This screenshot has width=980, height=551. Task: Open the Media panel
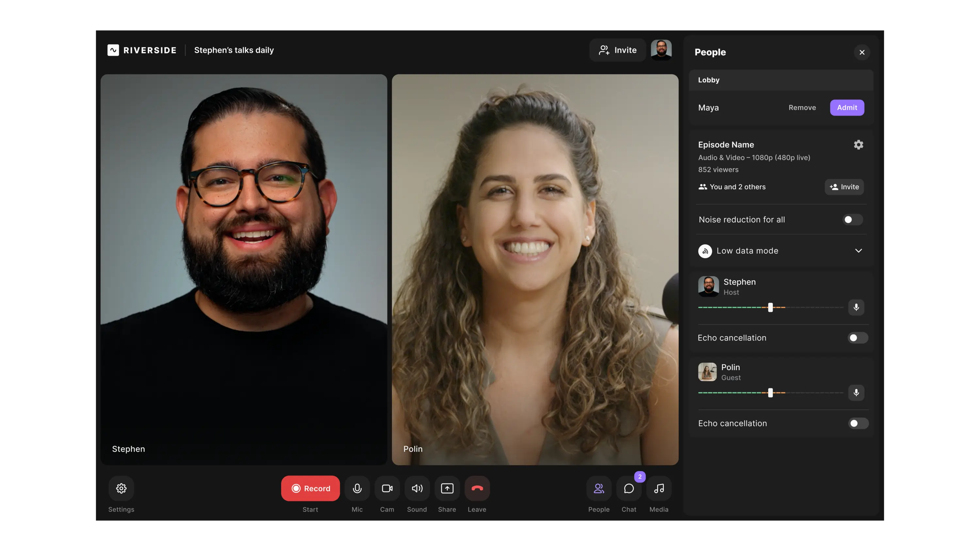(x=659, y=488)
